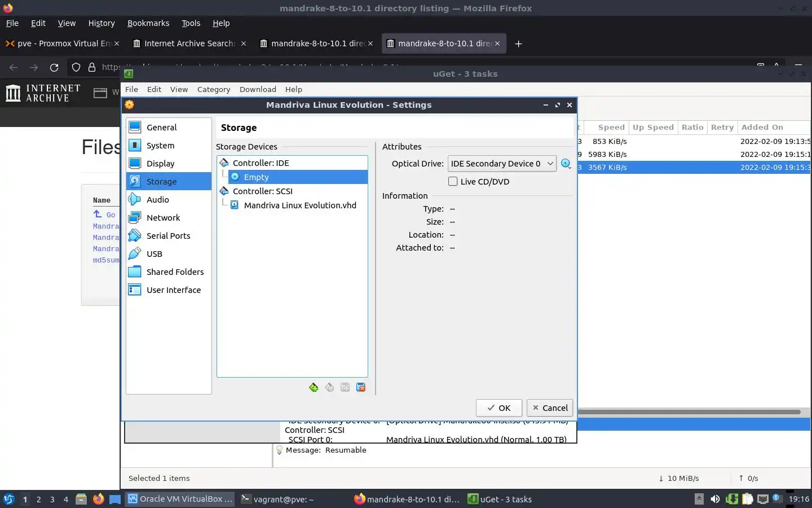The height and width of the screenshot is (508, 812).
Task: Open uGet Download menu
Action: click(x=258, y=89)
